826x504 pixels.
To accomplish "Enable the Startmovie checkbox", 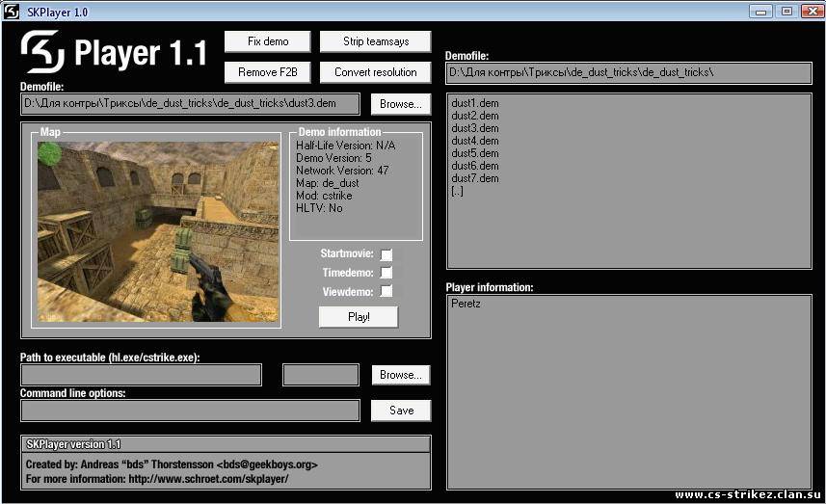I will (x=386, y=254).
